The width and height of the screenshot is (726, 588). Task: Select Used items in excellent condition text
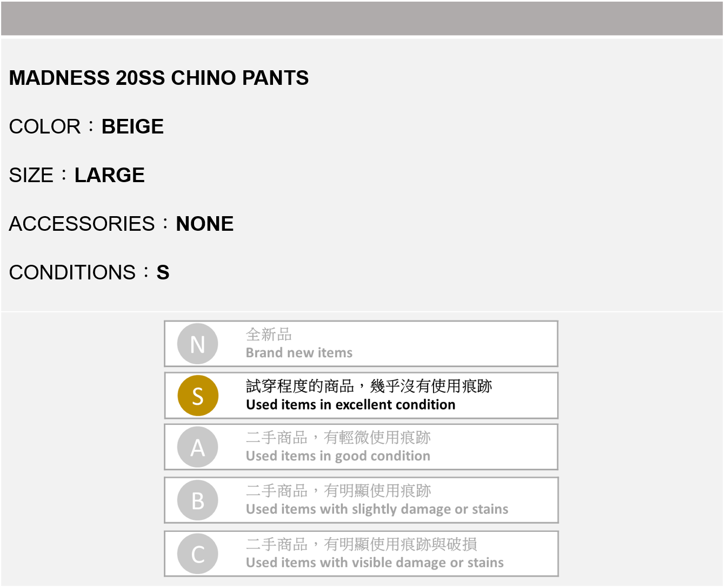tap(350, 405)
